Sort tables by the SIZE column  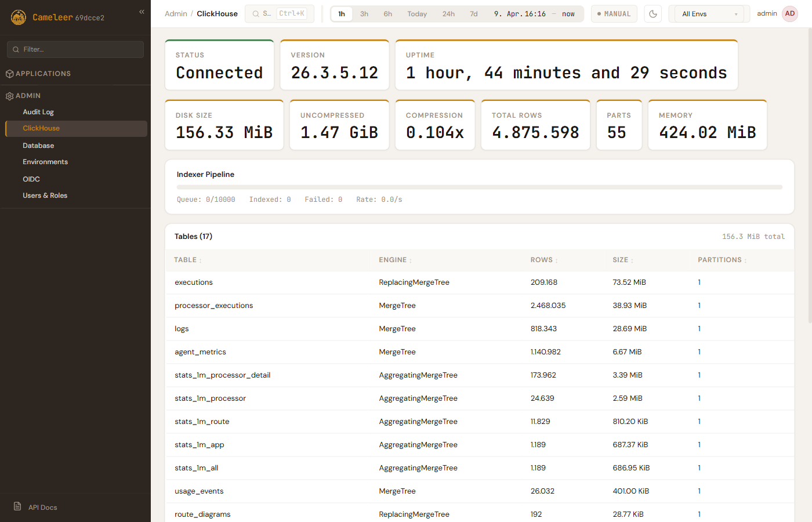[622, 260]
